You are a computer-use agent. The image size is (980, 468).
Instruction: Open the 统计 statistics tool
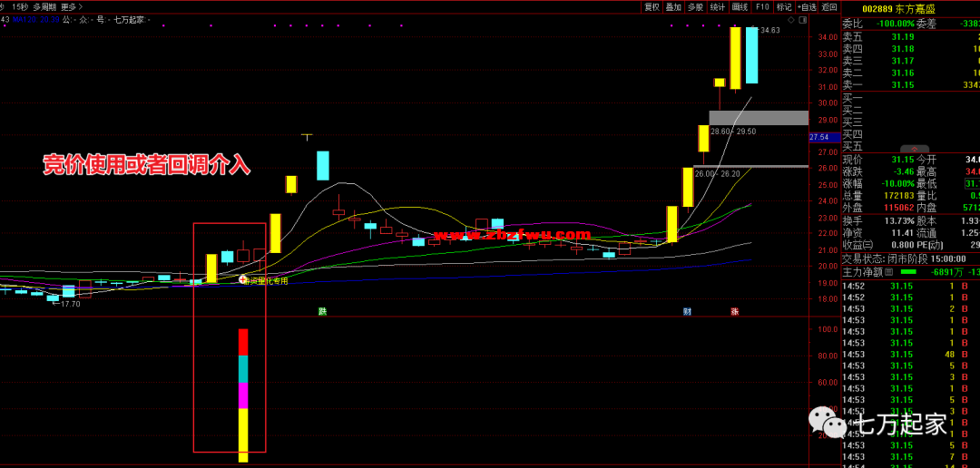click(718, 7)
